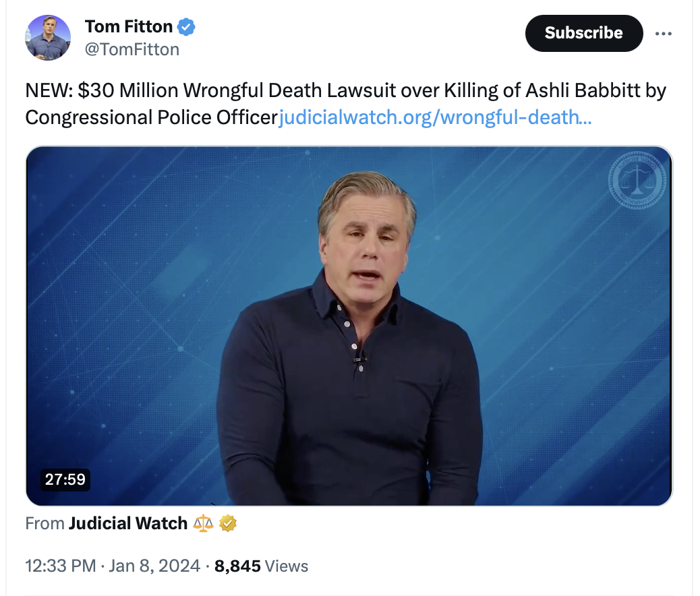The width and height of the screenshot is (700, 596).
Task: Click the @TomFitton handle
Action: click(132, 49)
